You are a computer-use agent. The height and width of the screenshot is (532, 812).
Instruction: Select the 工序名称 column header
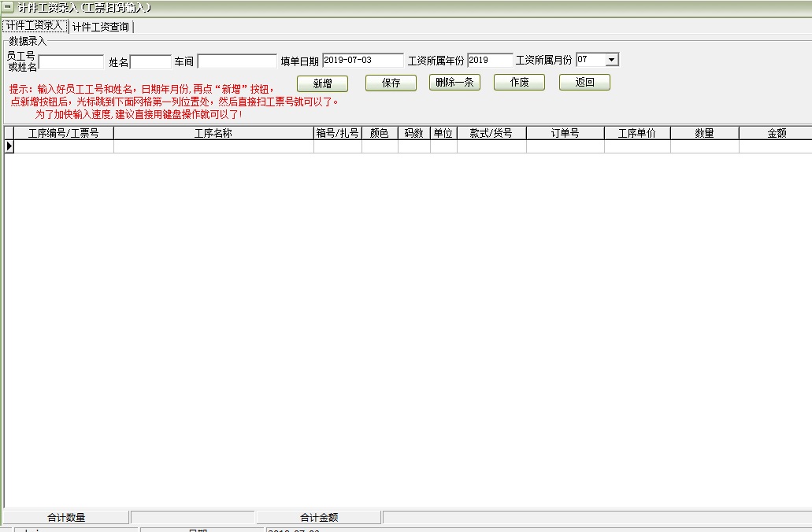point(213,133)
